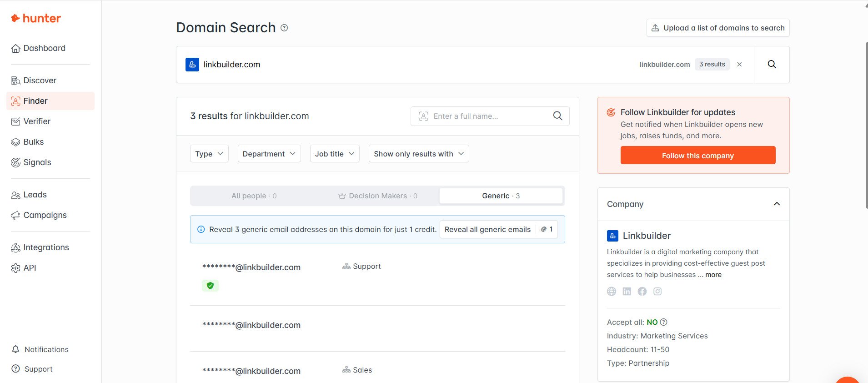868x383 pixels.
Task: Click the Linkbuilder logo in Company panel
Action: (x=612, y=236)
